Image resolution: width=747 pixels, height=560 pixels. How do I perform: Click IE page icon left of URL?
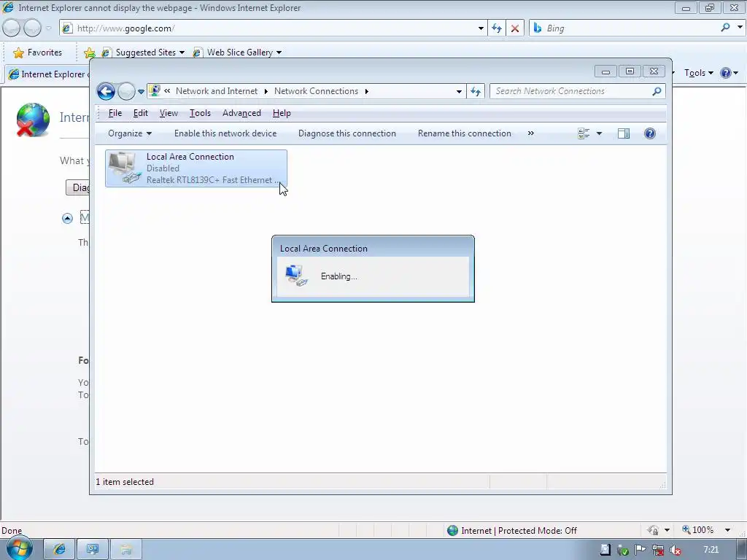(67, 28)
